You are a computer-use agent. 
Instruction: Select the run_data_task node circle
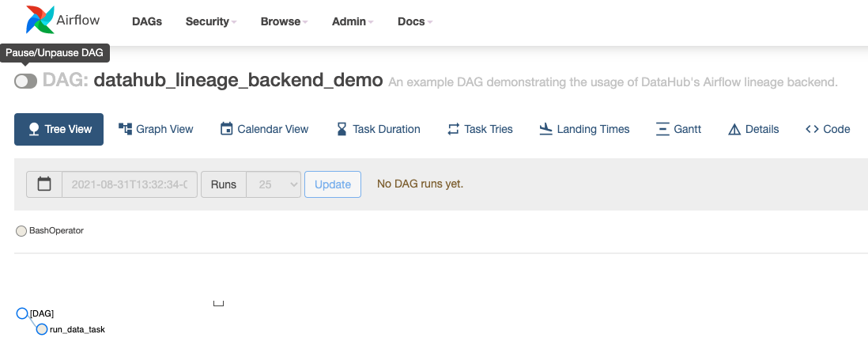click(41, 329)
